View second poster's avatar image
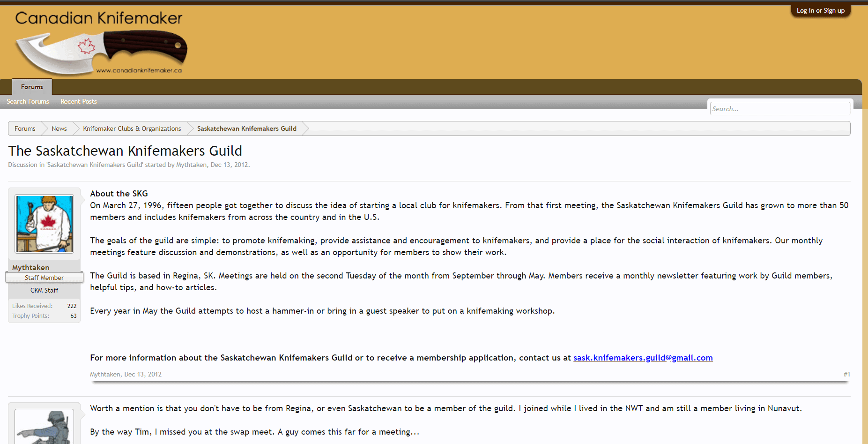 tap(45, 427)
